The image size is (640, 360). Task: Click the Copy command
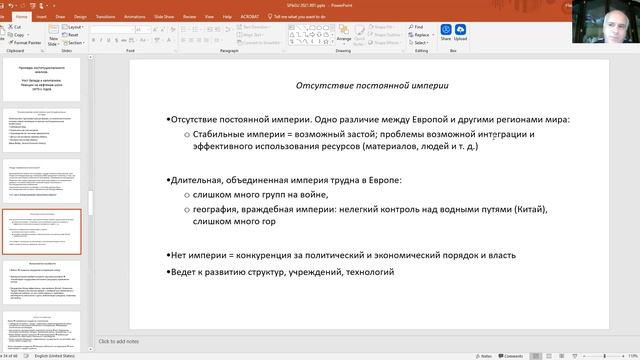click(16, 35)
